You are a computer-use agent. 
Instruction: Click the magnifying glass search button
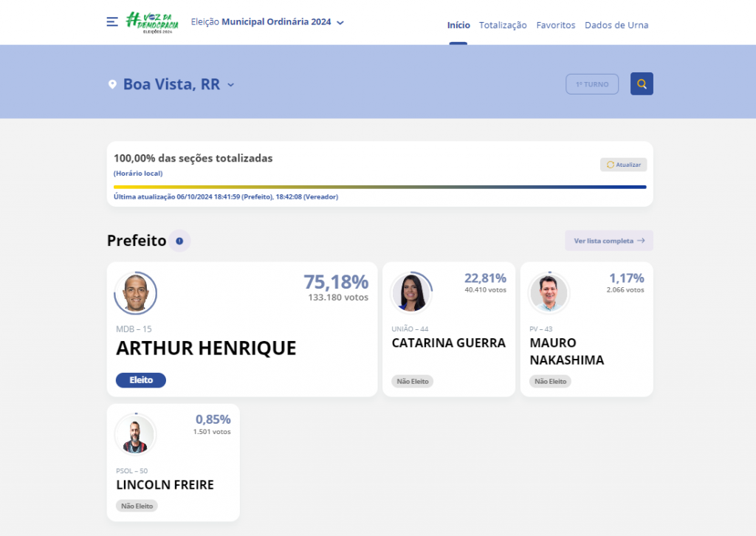[x=642, y=84]
